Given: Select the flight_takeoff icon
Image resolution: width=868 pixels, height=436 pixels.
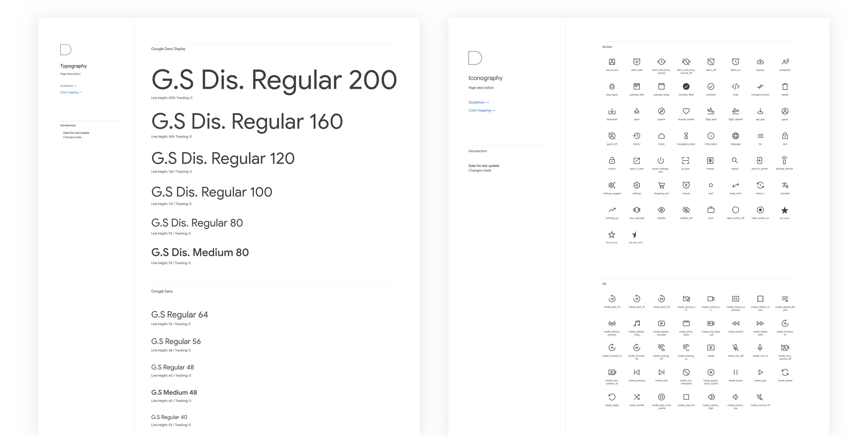Looking at the screenshot, I should tap(736, 111).
